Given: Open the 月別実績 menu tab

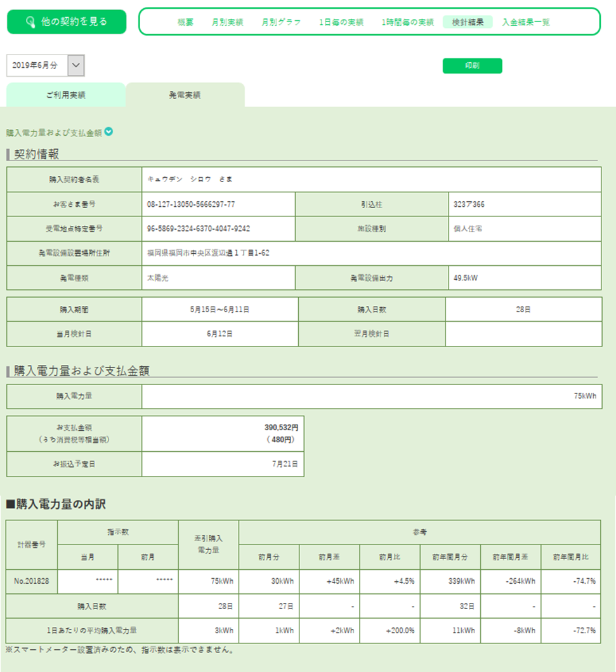Looking at the screenshot, I should tap(228, 22).
